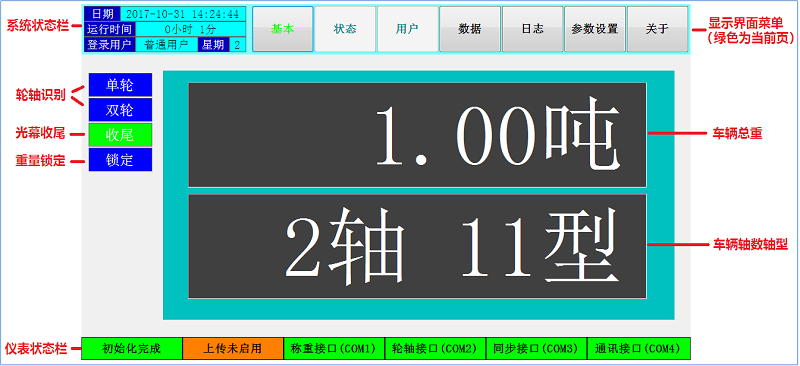Open the 基本 tab
Viewport: 800px width, 366px height.
tap(283, 29)
